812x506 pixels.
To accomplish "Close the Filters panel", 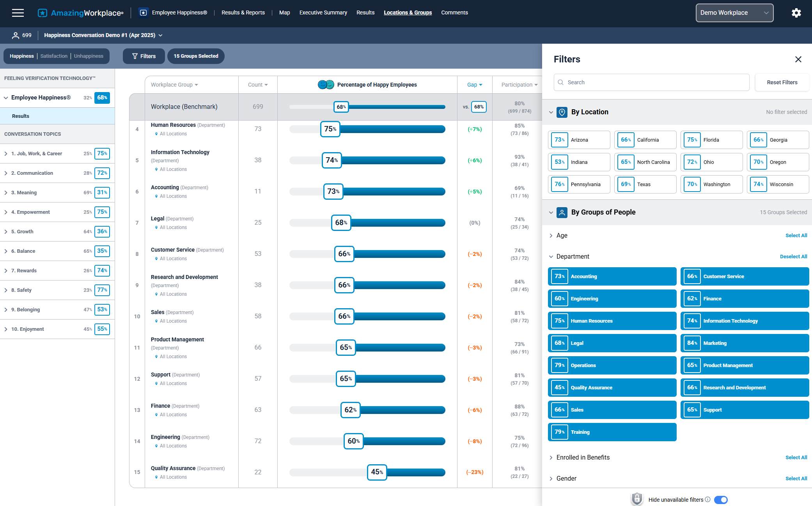I will [798, 59].
